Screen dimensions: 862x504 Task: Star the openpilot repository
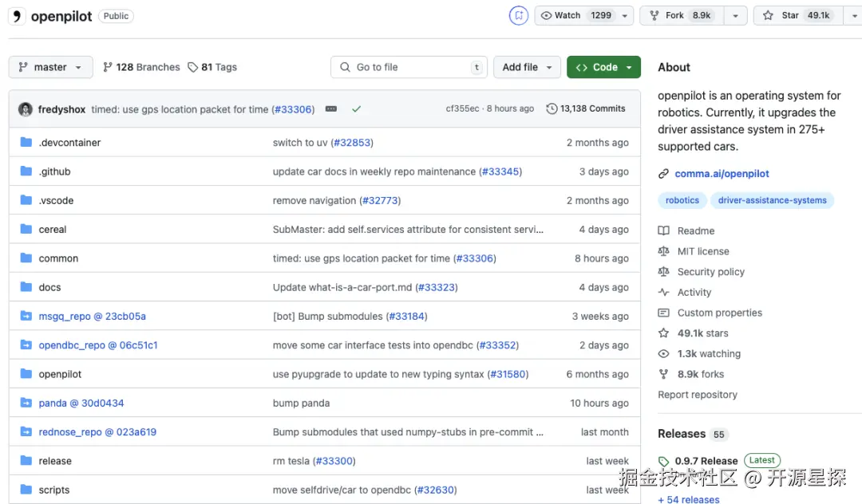coord(798,15)
